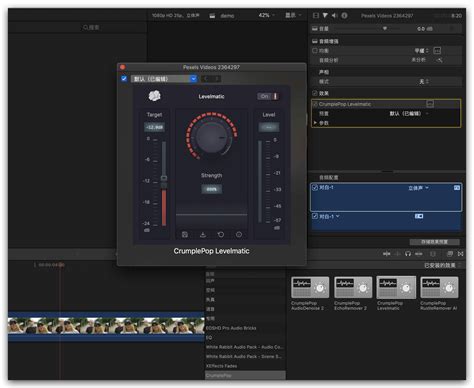The width and height of the screenshot is (474, 388).
Task: Enable the equalization checkbox in inspector
Action: point(315,51)
